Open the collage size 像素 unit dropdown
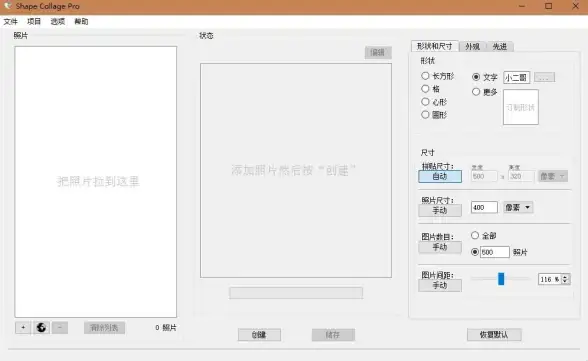Screen dimensions: 588x361 point(553,176)
